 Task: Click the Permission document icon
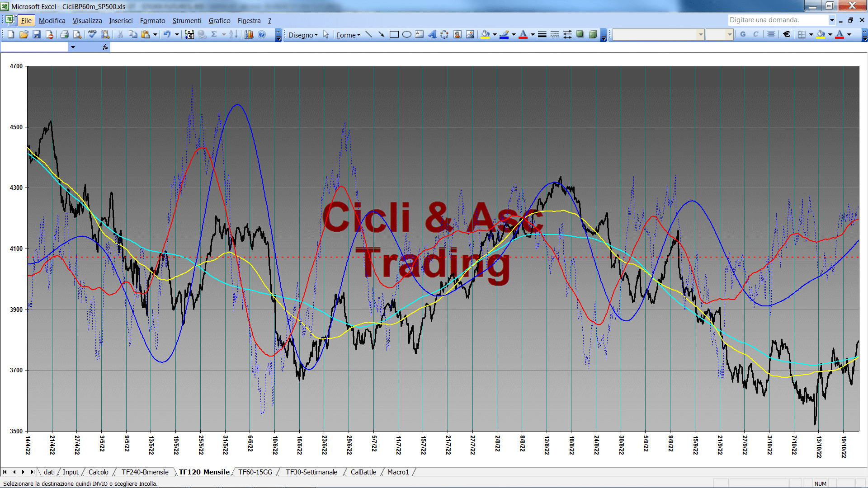pos(49,34)
